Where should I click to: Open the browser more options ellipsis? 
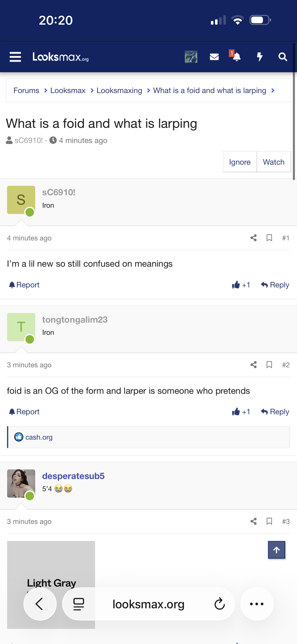pos(257,604)
